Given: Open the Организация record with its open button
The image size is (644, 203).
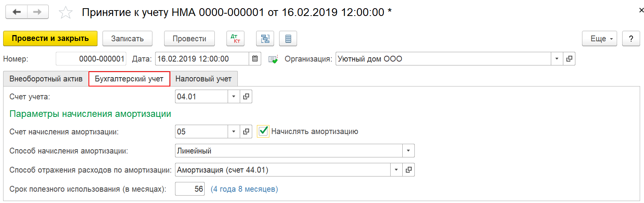Looking at the screenshot, I should tap(569, 59).
